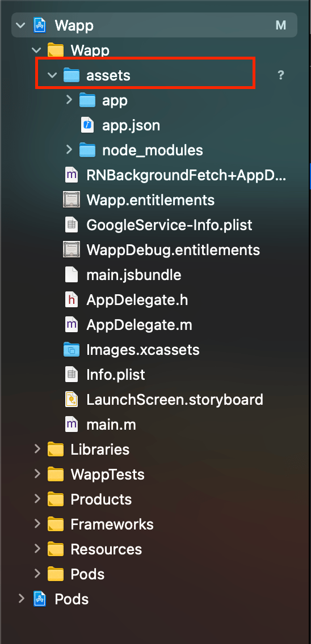The width and height of the screenshot is (311, 644).
Task: Click the blue assets folder icon
Action: pos(71,75)
